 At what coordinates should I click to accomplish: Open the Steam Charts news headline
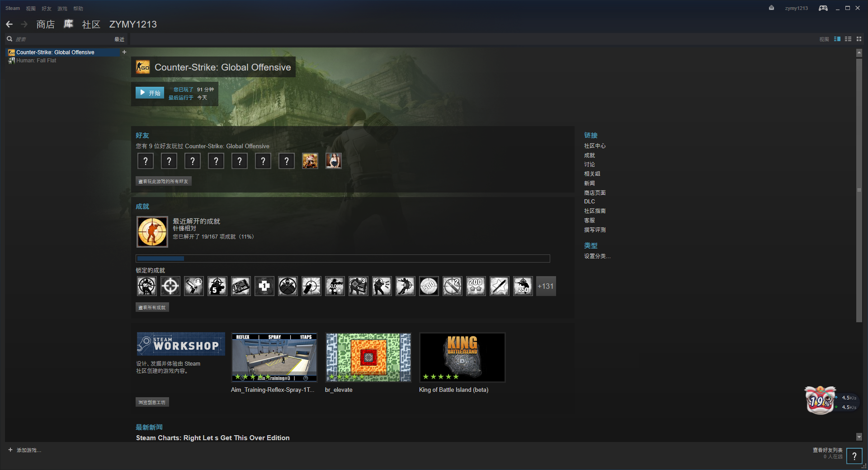tap(213, 438)
